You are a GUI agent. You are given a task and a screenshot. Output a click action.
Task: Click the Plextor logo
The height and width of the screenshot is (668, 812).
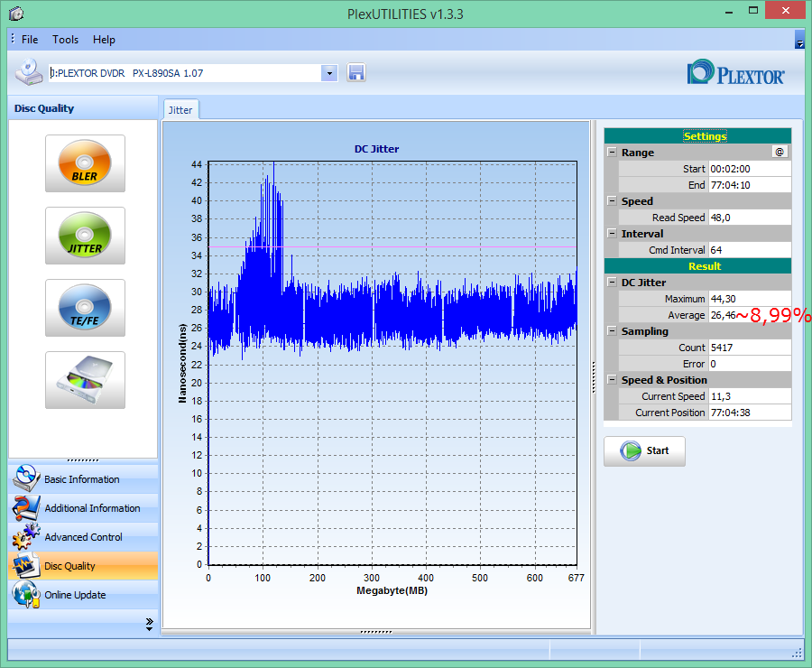tap(735, 72)
